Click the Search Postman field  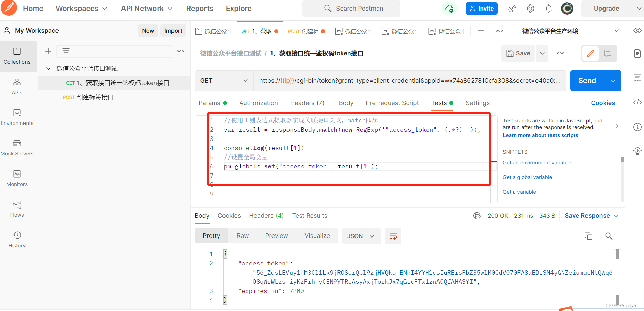coord(351,9)
